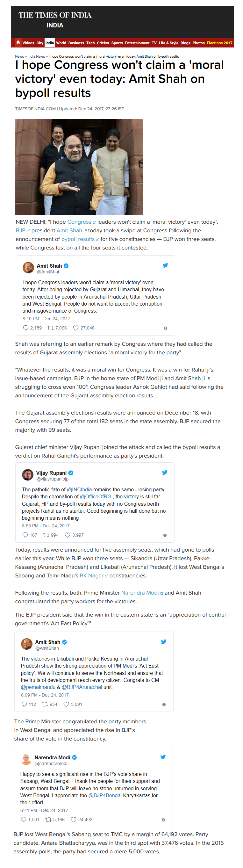Open the Elections 2017 menu item
This screenshot has width=243, height=868.
tap(219, 43)
